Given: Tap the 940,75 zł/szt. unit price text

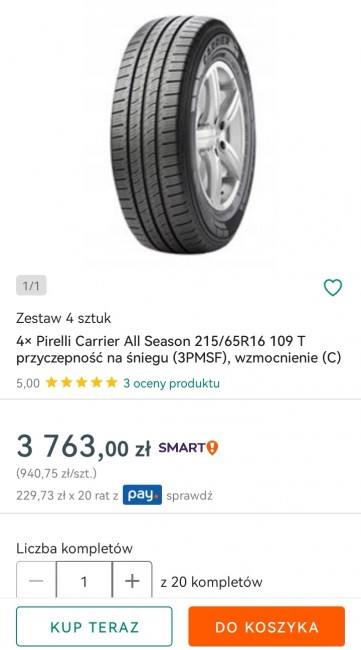Looking at the screenshot, I should coord(56,473).
